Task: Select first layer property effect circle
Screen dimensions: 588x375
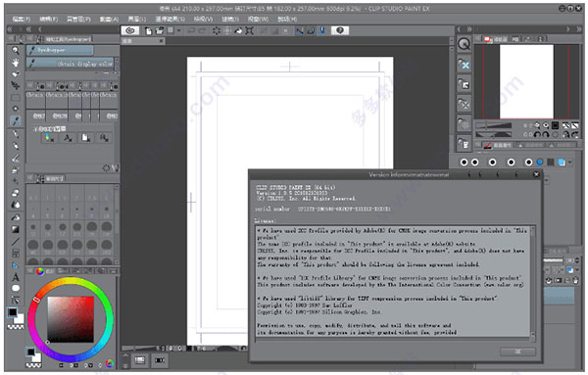Action: tap(464, 163)
